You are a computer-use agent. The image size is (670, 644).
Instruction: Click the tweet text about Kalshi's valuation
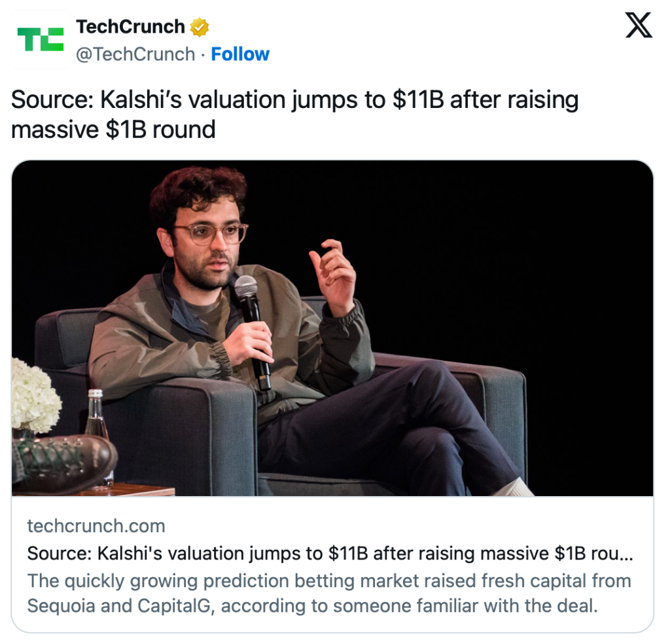pyautogui.click(x=294, y=101)
